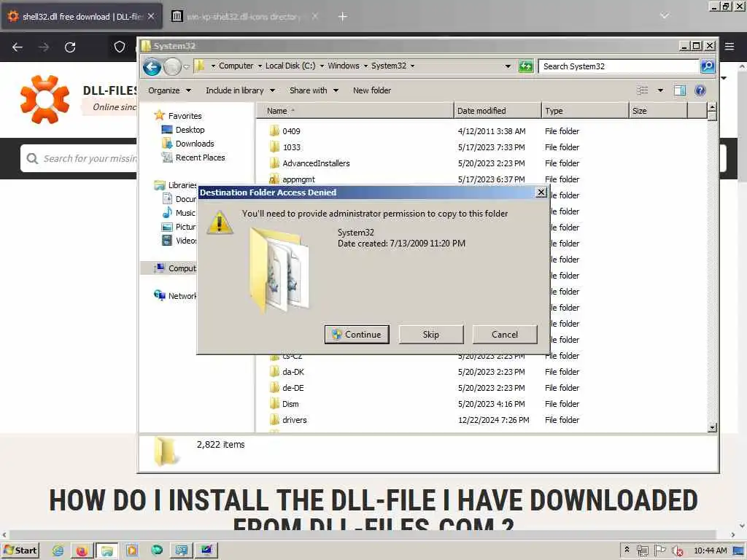Click the media player taskbar icon

pyautogui.click(x=132, y=551)
